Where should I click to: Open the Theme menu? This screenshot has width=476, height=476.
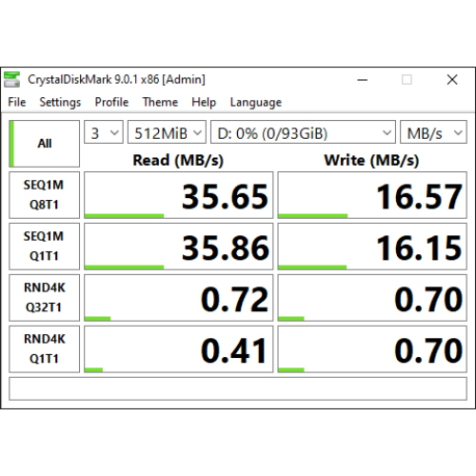(160, 102)
